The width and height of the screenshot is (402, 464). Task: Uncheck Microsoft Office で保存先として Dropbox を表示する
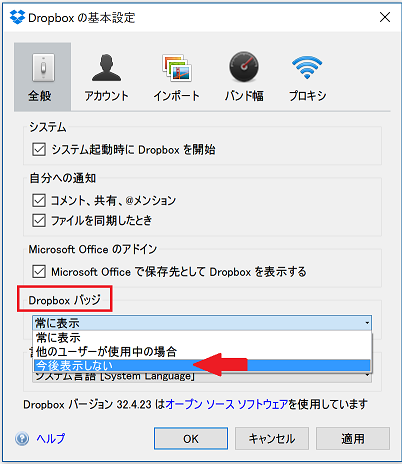coord(39,272)
